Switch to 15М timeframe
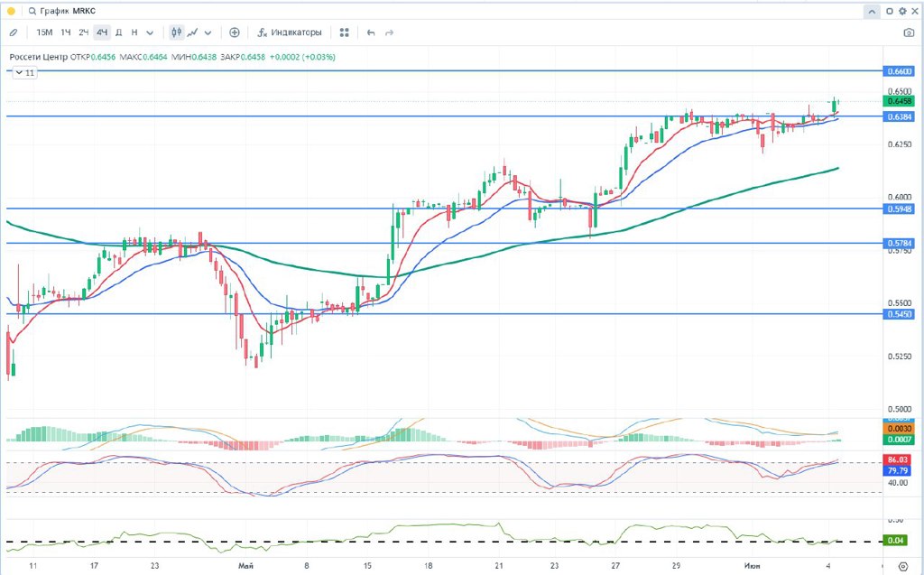Viewport: 924px width, 575px height. click(x=44, y=33)
